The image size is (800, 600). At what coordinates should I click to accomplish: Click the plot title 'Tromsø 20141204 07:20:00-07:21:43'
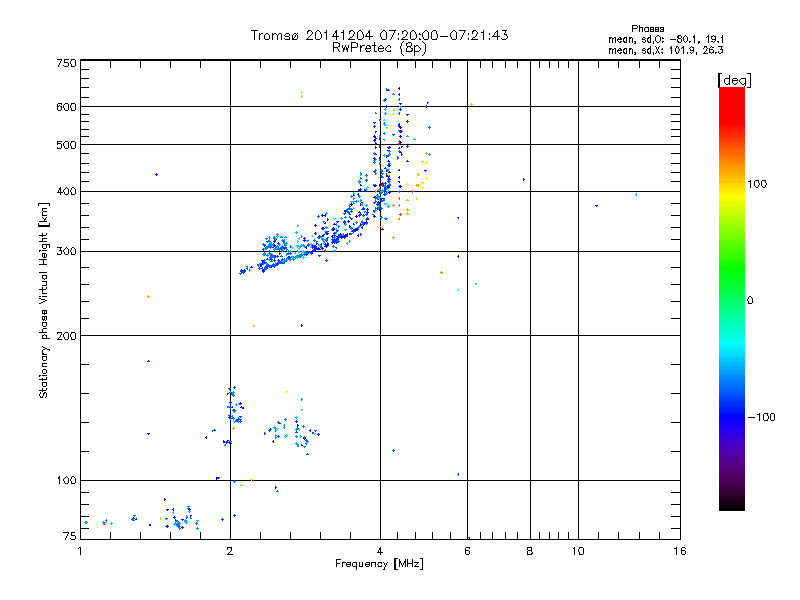(379, 35)
